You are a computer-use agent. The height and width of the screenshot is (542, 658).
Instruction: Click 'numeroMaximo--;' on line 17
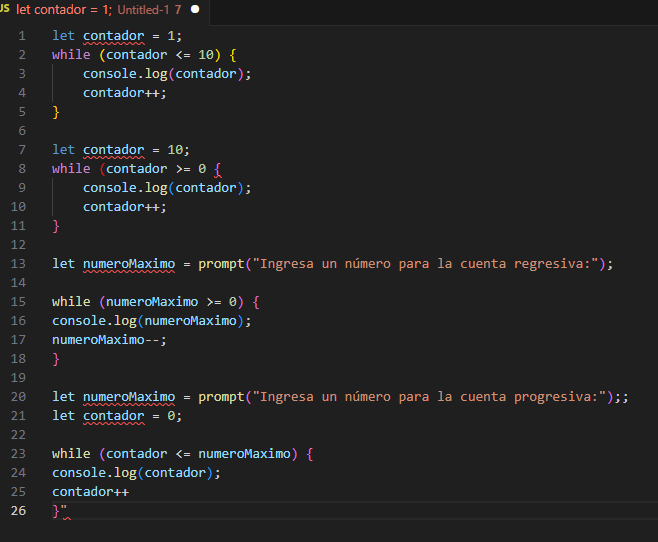point(109,340)
